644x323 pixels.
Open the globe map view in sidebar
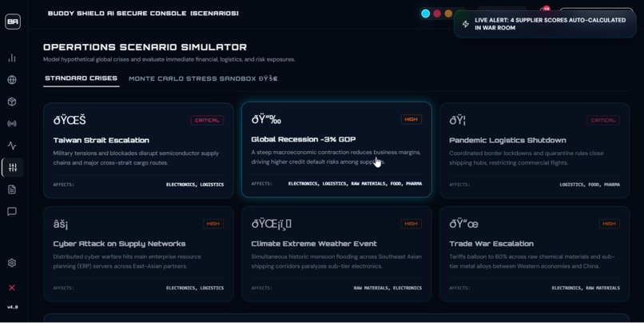point(12,80)
